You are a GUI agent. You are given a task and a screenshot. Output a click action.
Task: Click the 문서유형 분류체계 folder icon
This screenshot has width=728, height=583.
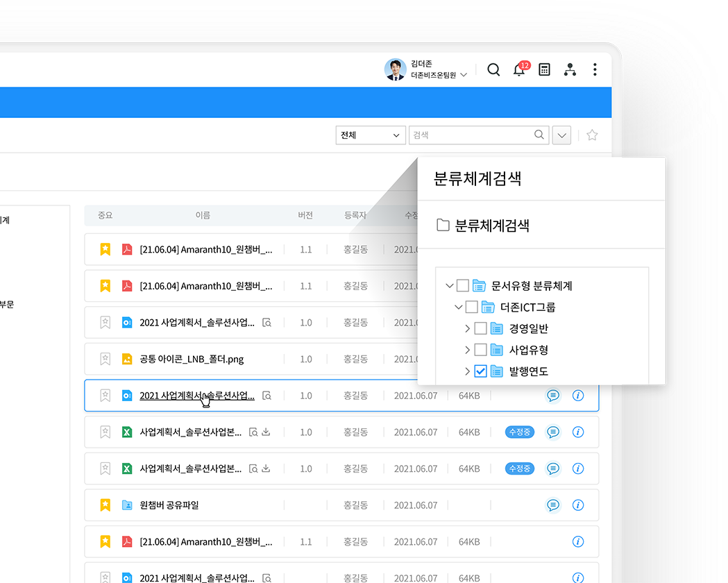click(x=479, y=285)
